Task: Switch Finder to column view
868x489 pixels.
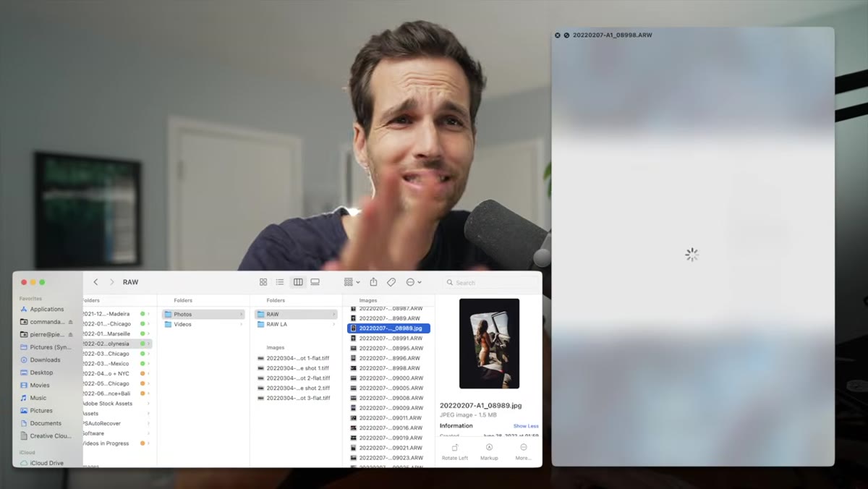Action: (x=297, y=282)
